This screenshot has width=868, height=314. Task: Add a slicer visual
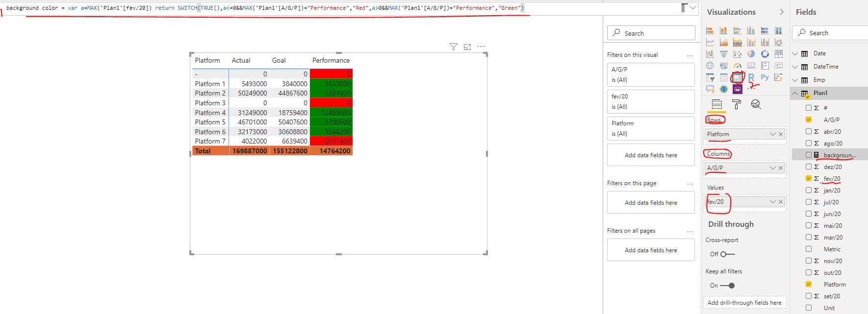(710, 77)
